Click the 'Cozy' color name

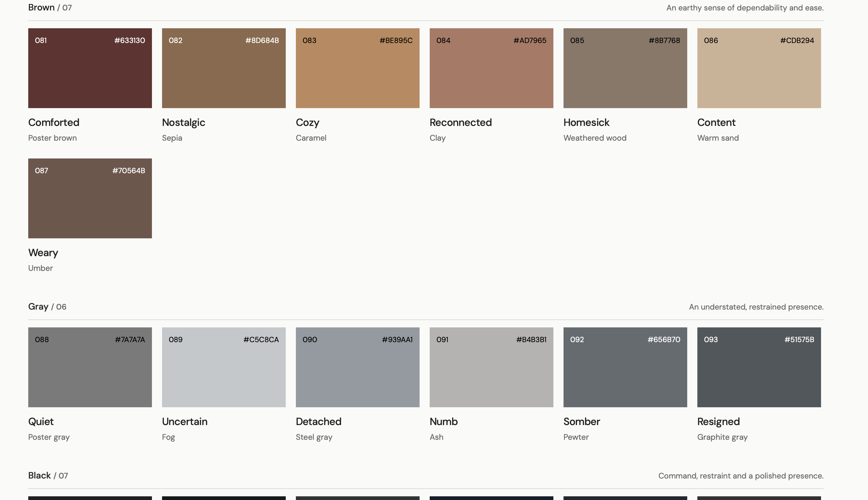tap(308, 123)
